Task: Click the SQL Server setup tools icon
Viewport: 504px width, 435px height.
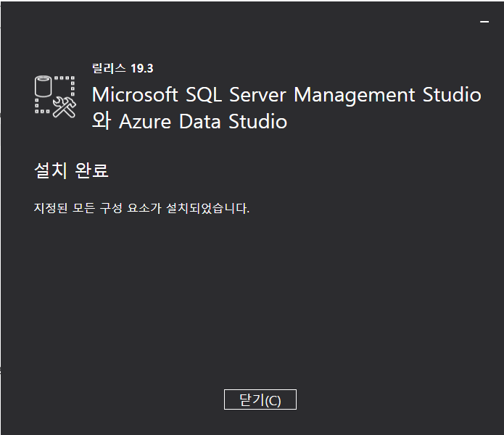Action: coord(55,96)
